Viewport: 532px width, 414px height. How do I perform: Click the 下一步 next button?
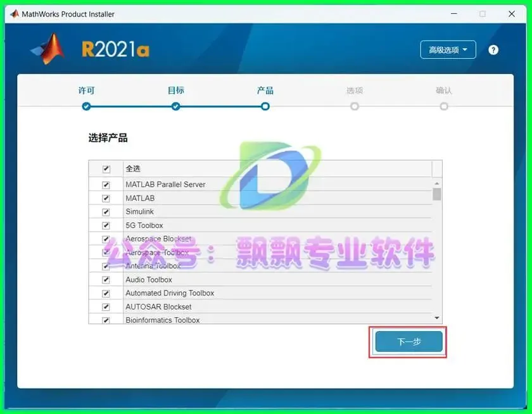tap(409, 341)
